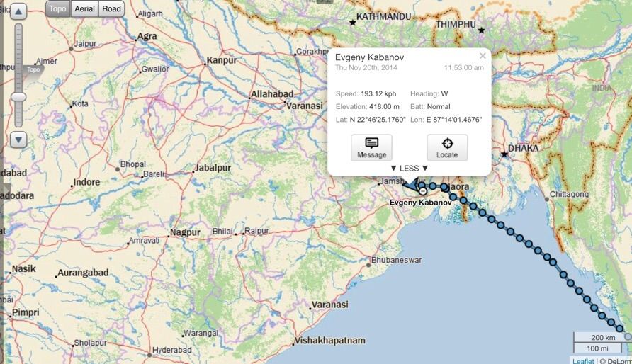Click the zoom out down-arrow button
Image resolution: width=632 pixels, height=364 pixels.
pos(18,140)
